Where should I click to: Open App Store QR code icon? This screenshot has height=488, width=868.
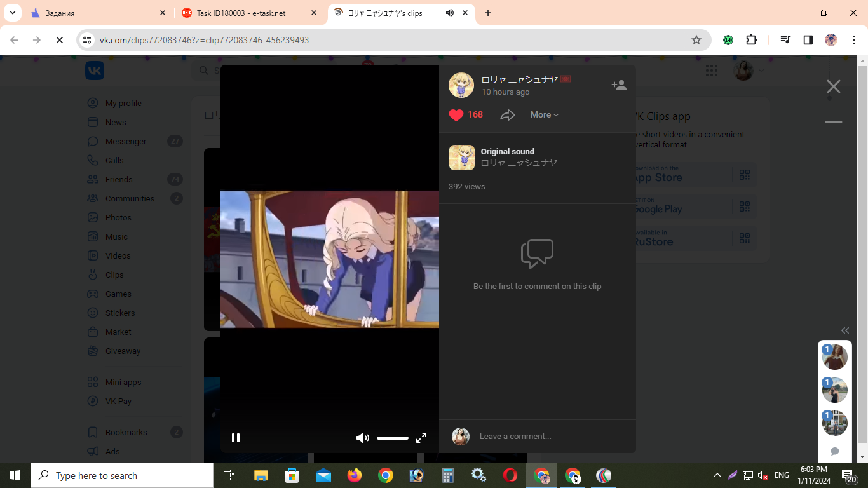[x=745, y=175]
